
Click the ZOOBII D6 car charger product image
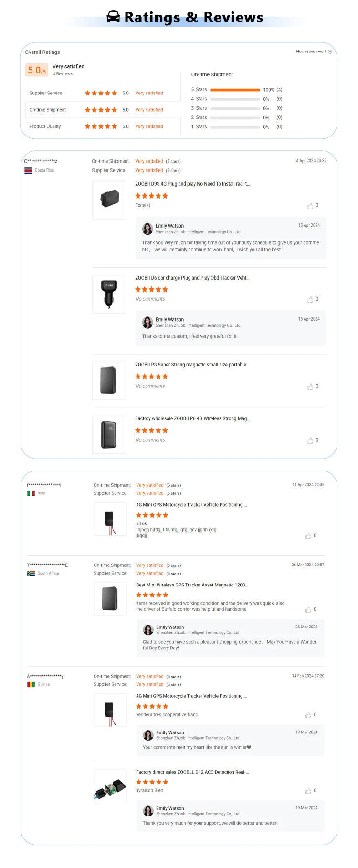pyautogui.click(x=109, y=294)
